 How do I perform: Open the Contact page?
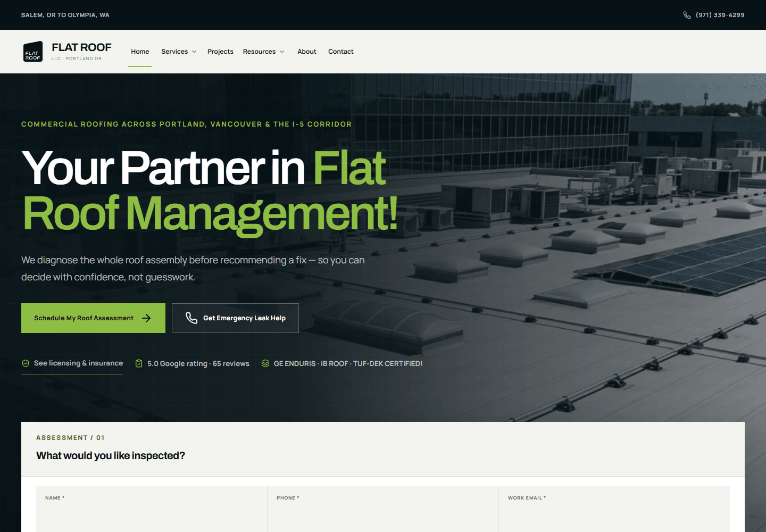pyautogui.click(x=341, y=52)
